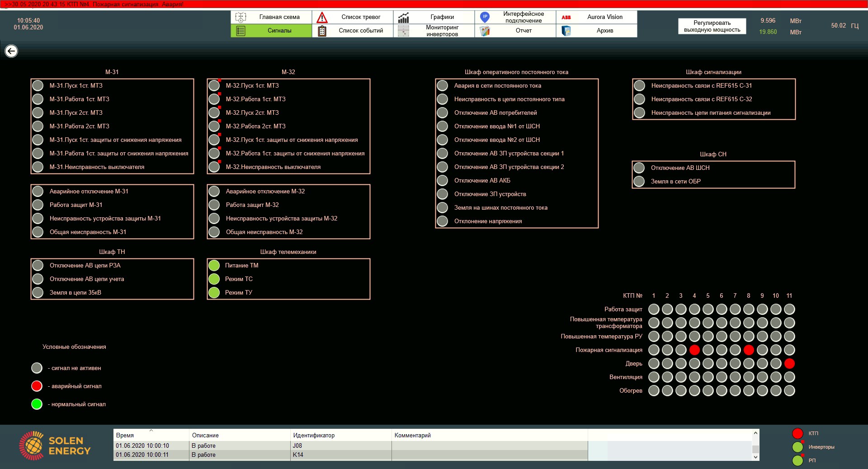Image resolution: width=868 pixels, height=469 pixels.
Task: Click the event list clipboard icon
Action: (x=322, y=31)
